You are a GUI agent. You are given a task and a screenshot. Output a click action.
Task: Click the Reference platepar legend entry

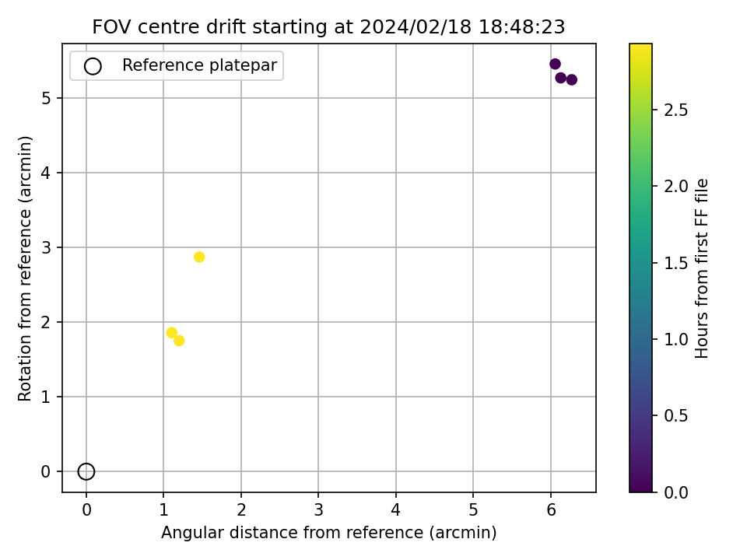coord(177,65)
